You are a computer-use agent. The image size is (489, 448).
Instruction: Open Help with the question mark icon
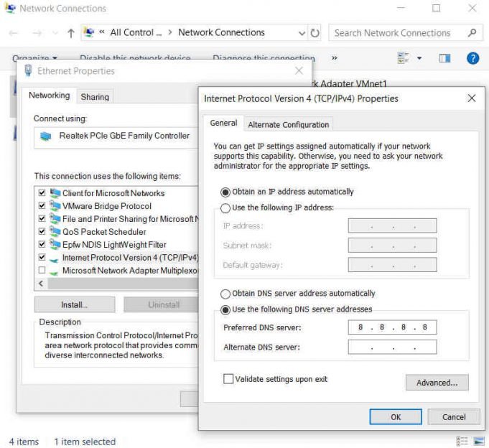coord(472,58)
